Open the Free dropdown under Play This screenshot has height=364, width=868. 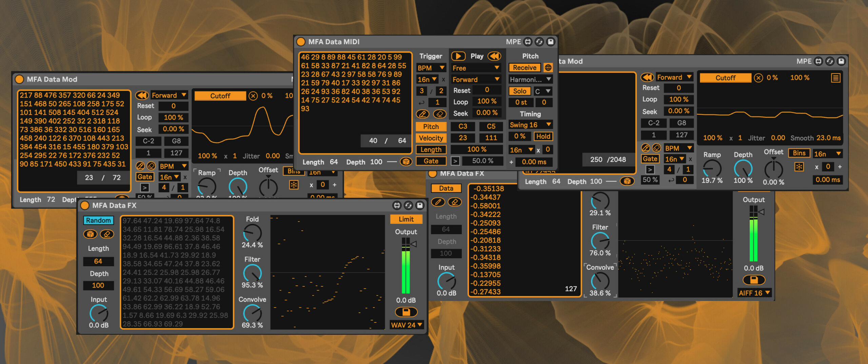point(476,68)
